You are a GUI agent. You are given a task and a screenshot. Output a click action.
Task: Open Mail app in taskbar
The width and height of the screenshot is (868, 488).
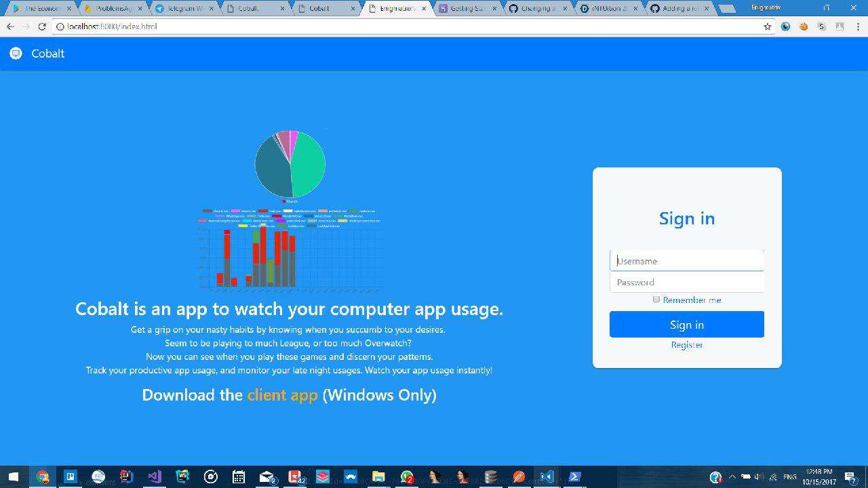click(267, 477)
